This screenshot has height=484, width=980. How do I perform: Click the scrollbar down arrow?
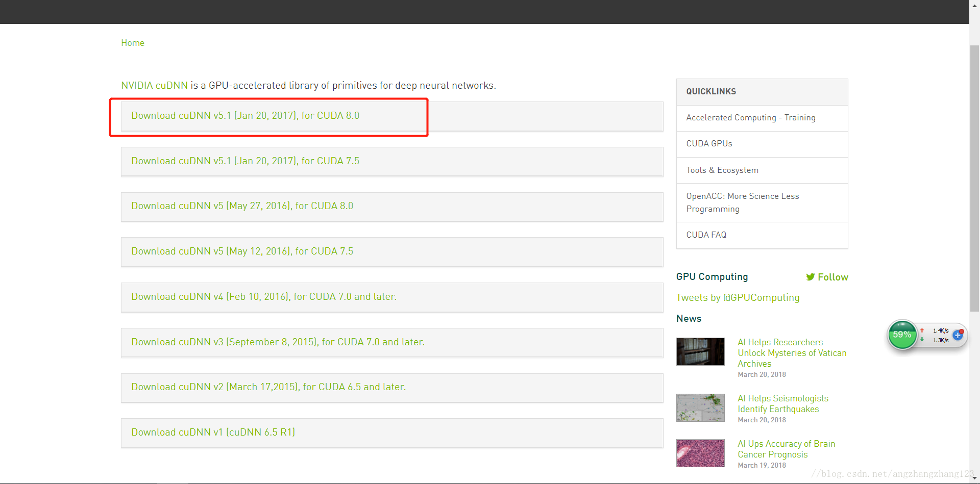(974, 478)
